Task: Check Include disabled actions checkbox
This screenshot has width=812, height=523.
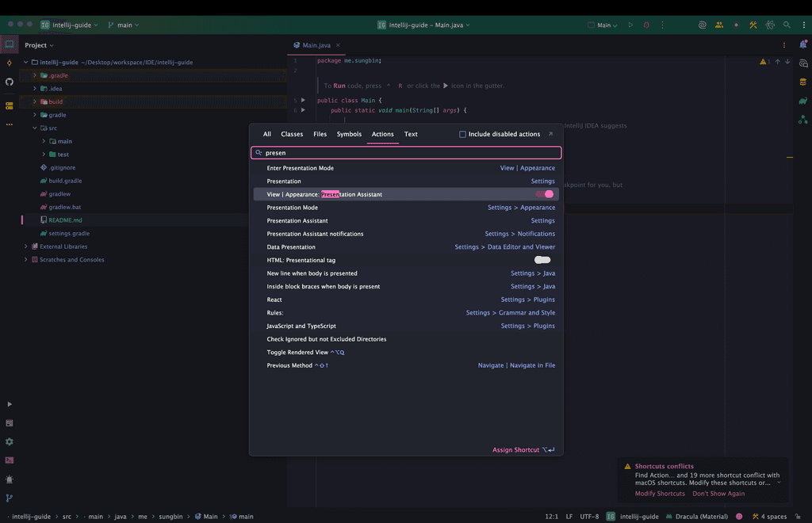Action: (463, 135)
